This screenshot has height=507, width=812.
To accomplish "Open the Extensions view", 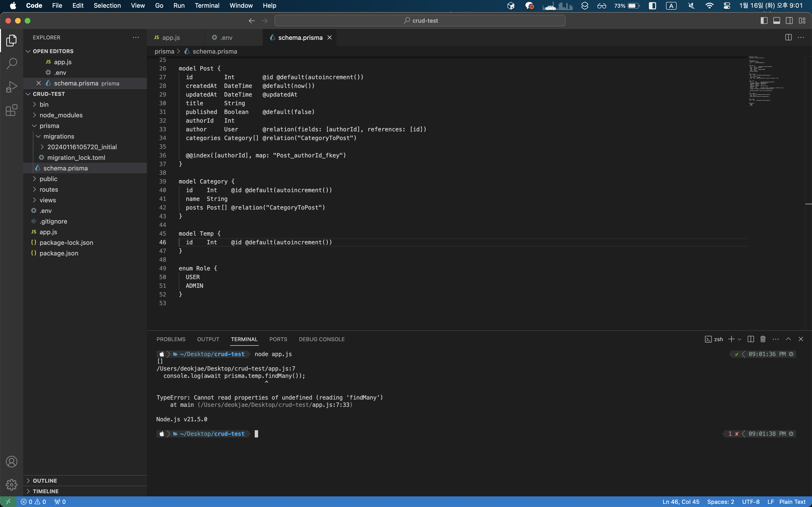I will click(11, 110).
